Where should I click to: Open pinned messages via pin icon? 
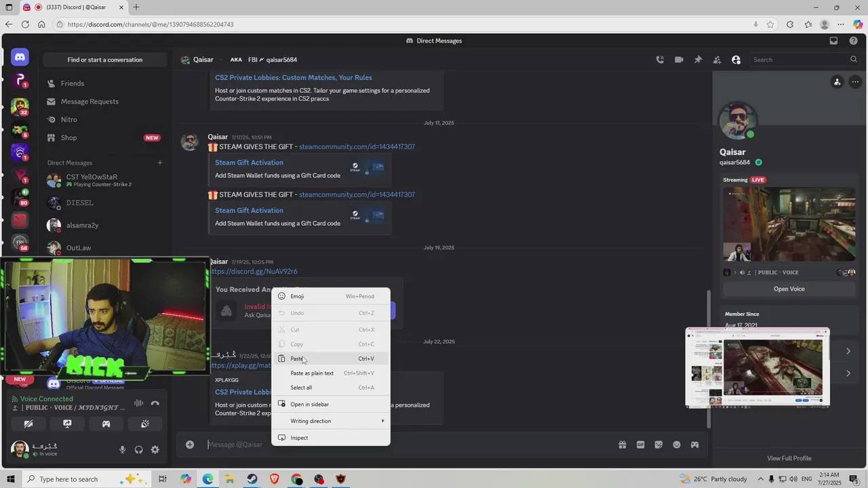click(698, 60)
